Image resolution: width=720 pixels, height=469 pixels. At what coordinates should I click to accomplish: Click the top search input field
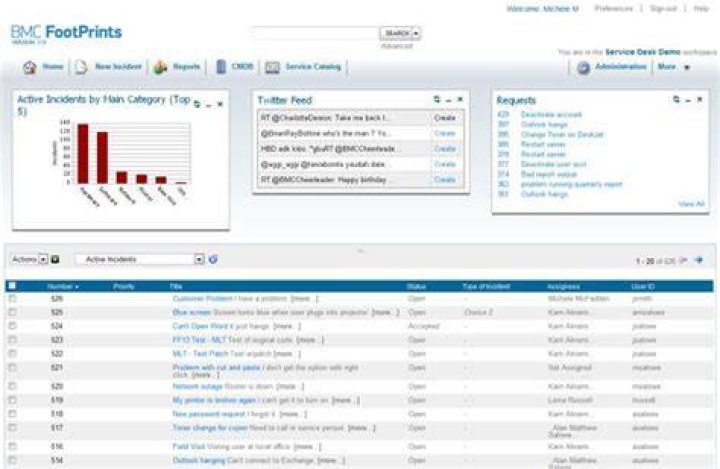coord(315,33)
